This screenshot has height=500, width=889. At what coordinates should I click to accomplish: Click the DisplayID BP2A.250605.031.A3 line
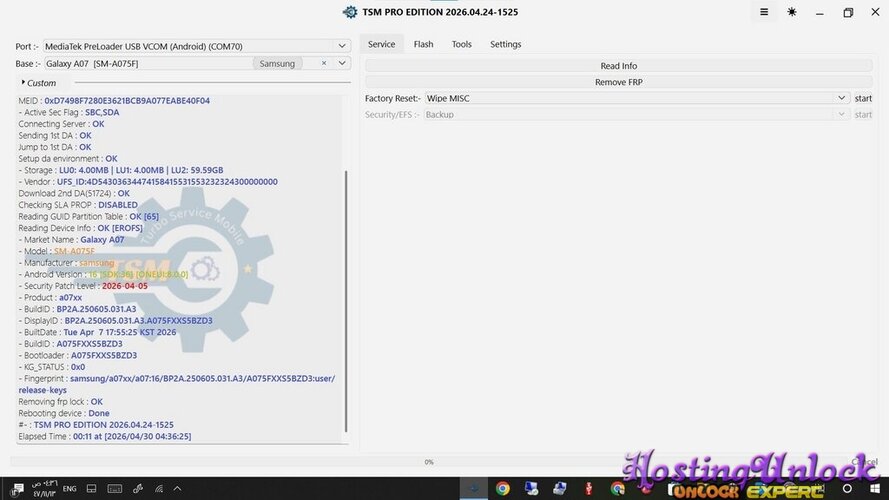pos(116,320)
